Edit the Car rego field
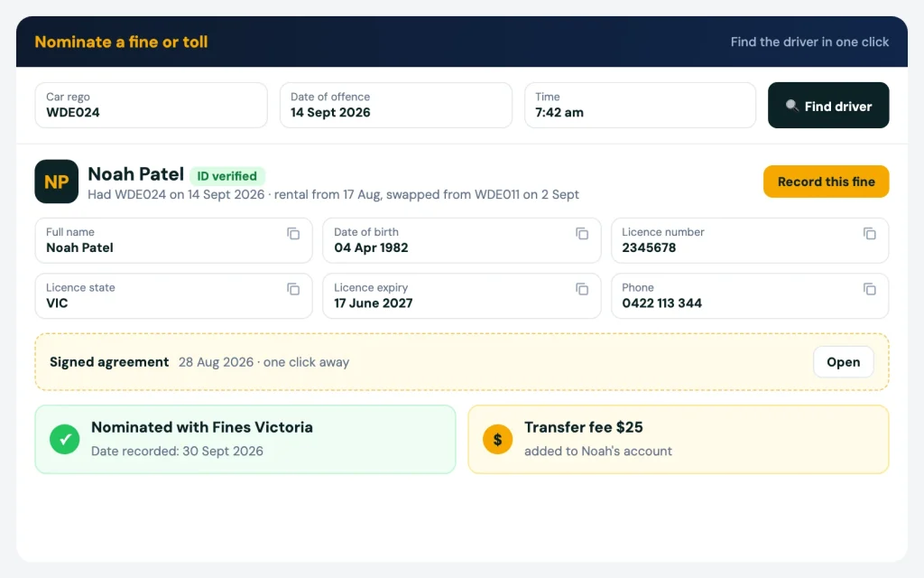 (x=152, y=105)
